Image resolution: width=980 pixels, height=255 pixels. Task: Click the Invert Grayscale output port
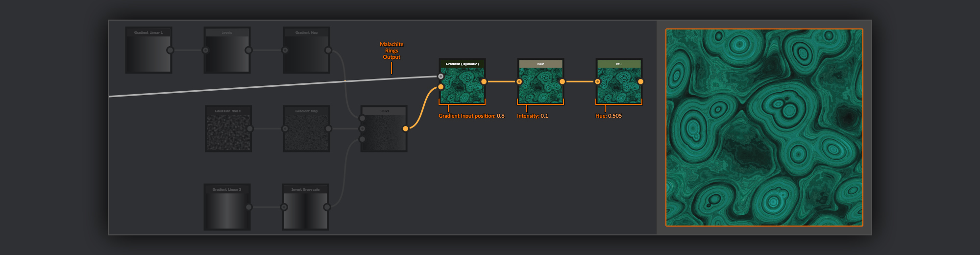click(327, 207)
